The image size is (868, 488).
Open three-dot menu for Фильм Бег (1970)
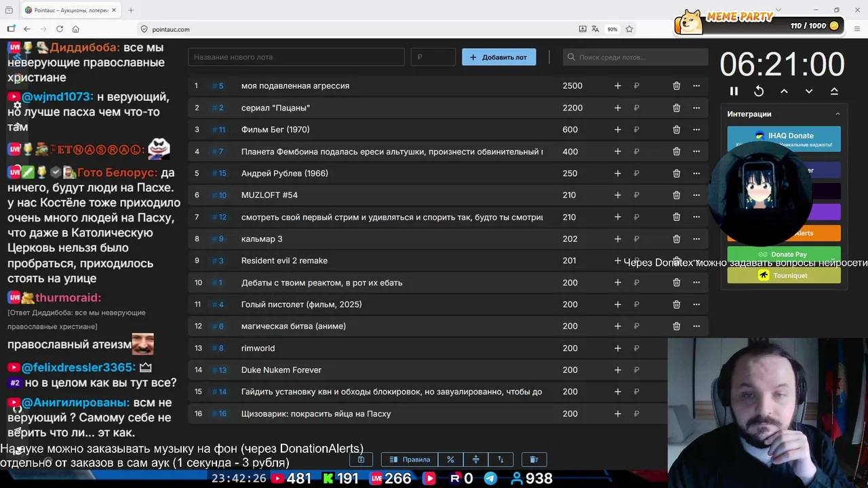(696, 129)
